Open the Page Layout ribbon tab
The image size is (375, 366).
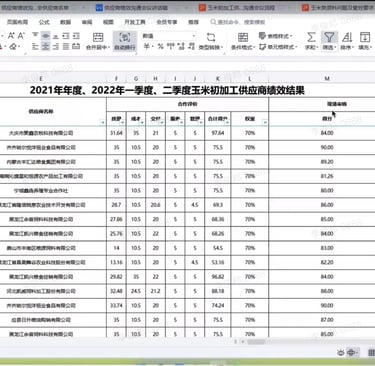pos(17,22)
